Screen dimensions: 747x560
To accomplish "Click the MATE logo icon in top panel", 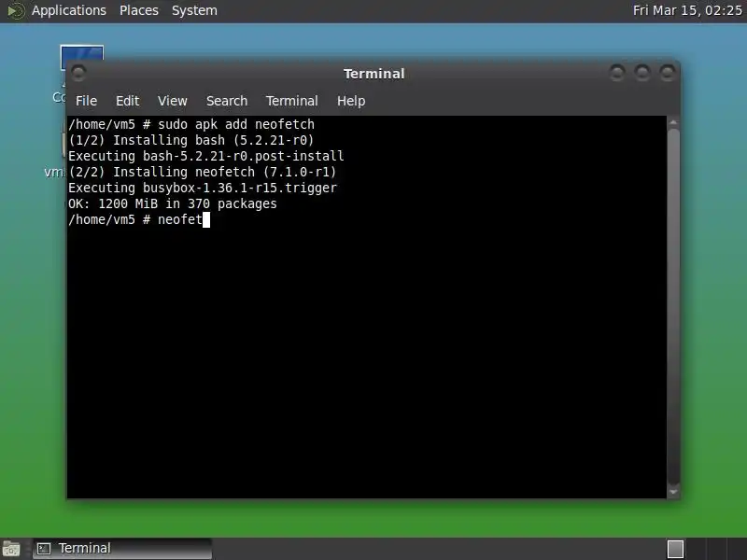I will tap(16, 11).
